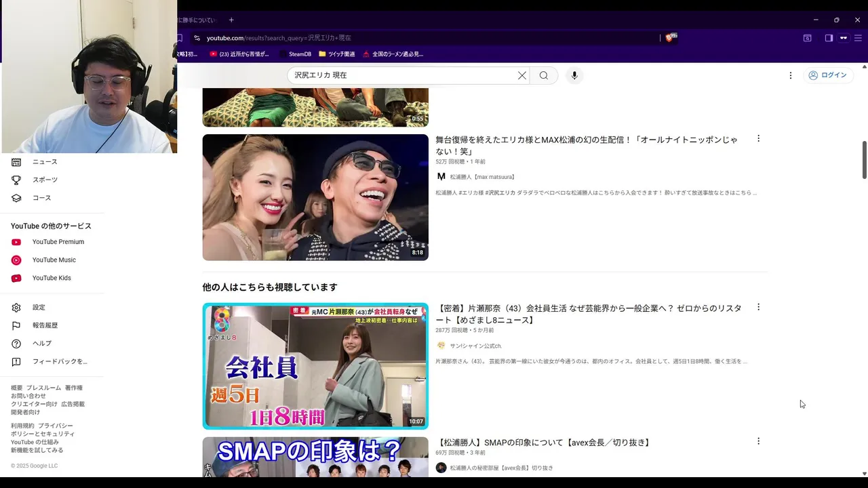
Task: Open title 舞台復帰を終えたエリカ様とMAX松浦の幻の生配信
Action: coord(587,145)
